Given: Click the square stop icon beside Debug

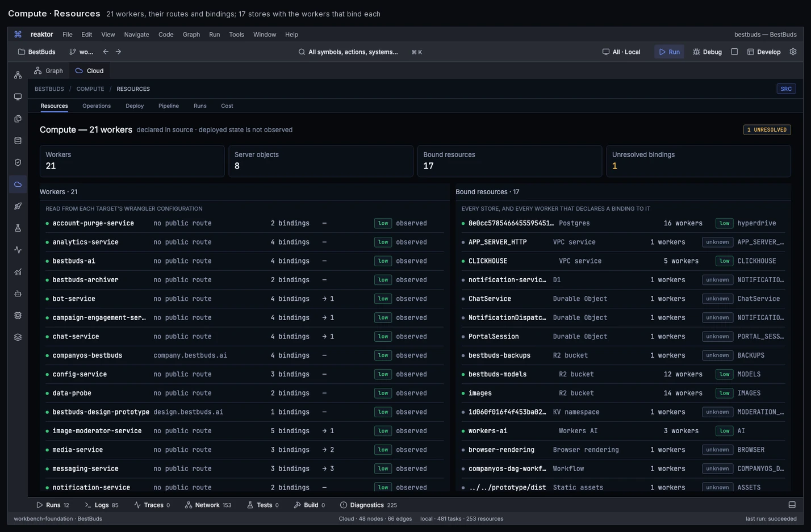Looking at the screenshot, I should pos(734,52).
